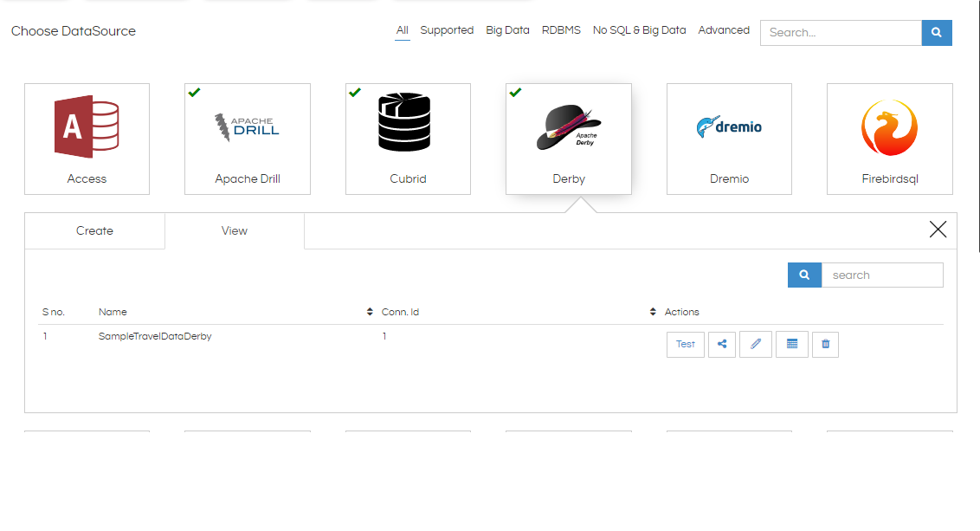The height and width of the screenshot is (531, 980).
Task: Click the Choose DataSource heading
Action: [73, 31]
